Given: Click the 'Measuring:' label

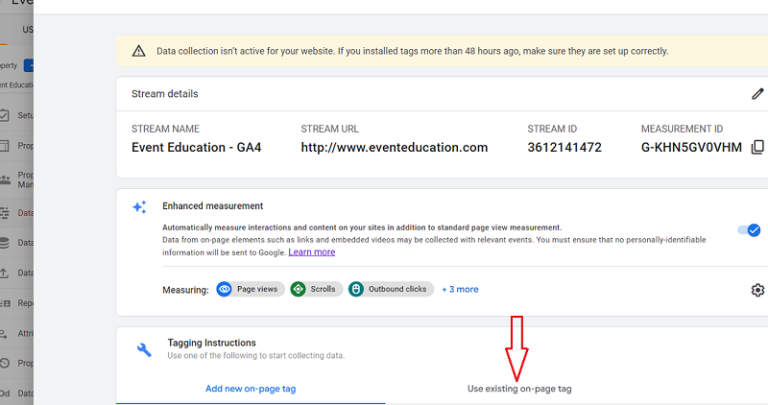Looking at the screenshot, I should tap(185, 290).
